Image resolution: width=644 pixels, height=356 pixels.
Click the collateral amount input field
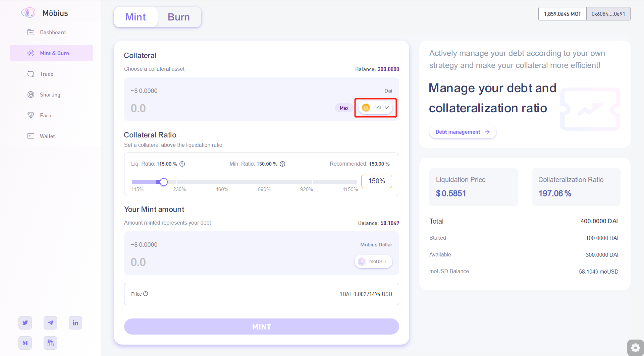(228, 108)
